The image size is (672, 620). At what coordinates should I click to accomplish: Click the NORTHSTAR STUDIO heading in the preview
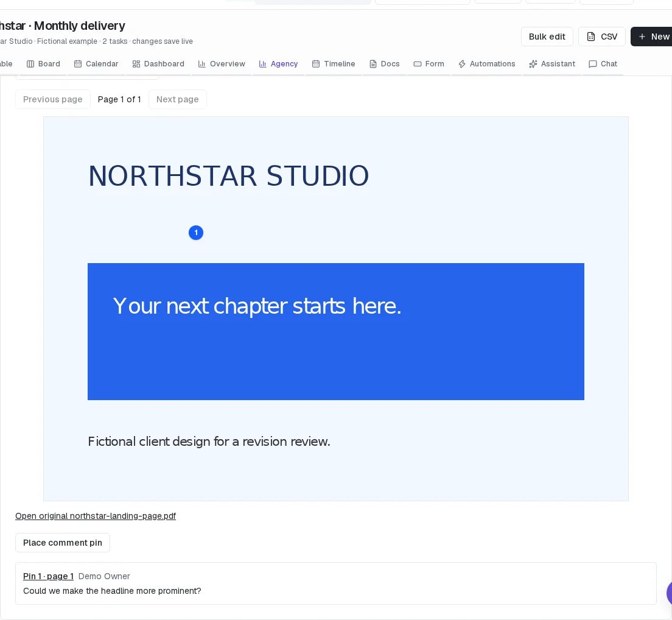[228, 176]
